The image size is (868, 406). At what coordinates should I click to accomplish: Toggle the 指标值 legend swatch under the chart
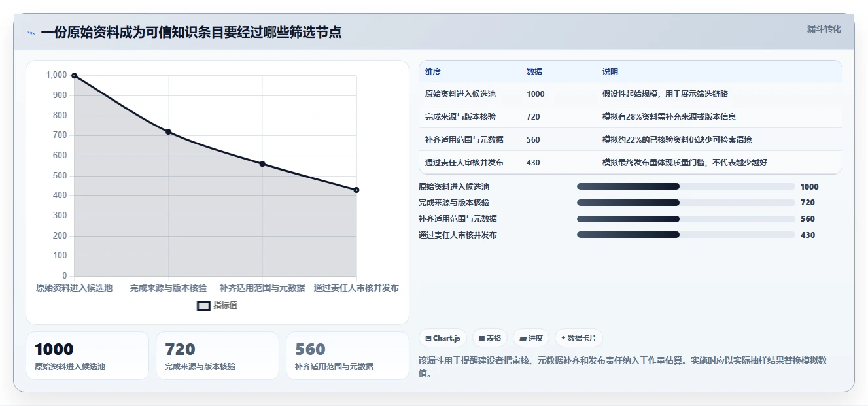(203, 305)
